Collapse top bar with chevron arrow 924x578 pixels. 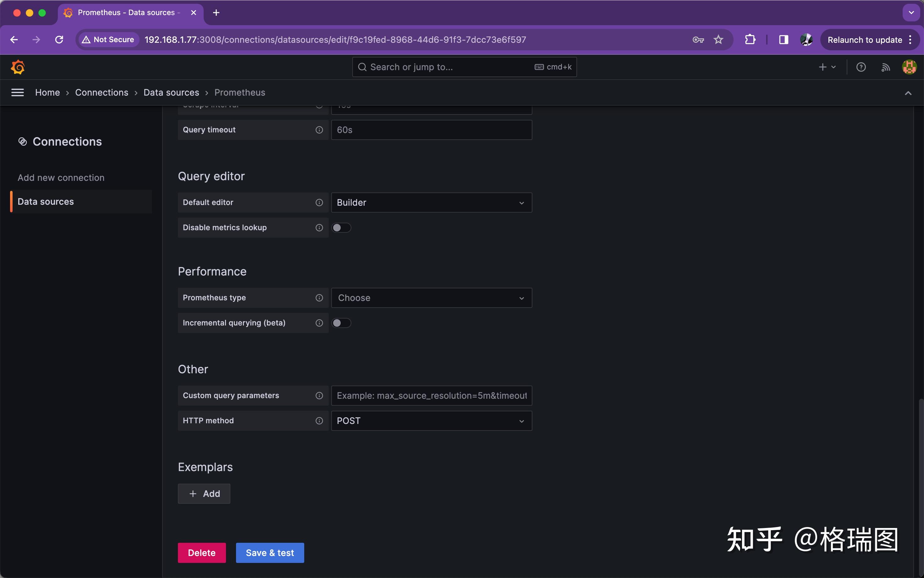tap(908, 93)
